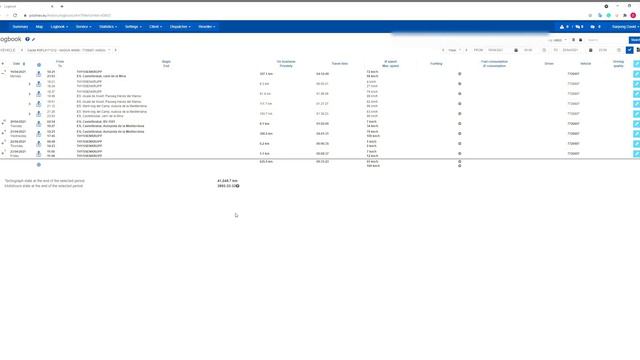Export the Monday 19/04/2021 trip row

(x=38, y=74)
